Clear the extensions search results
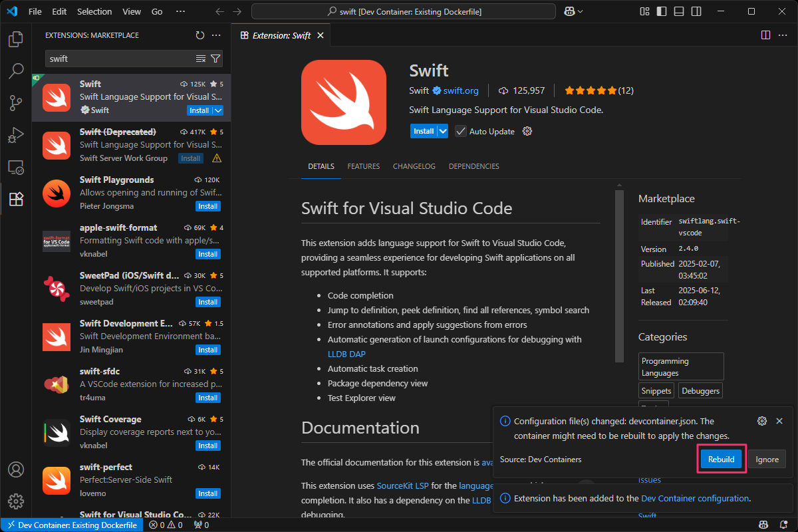This screenshot has height=532, width=798. [201, 59]
